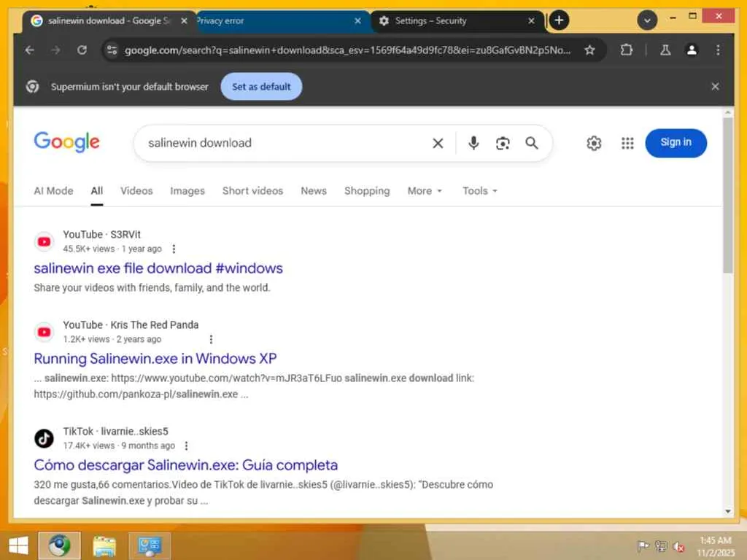
Task: Expand the Tools dropdown
Action: (x=480, y=191)
